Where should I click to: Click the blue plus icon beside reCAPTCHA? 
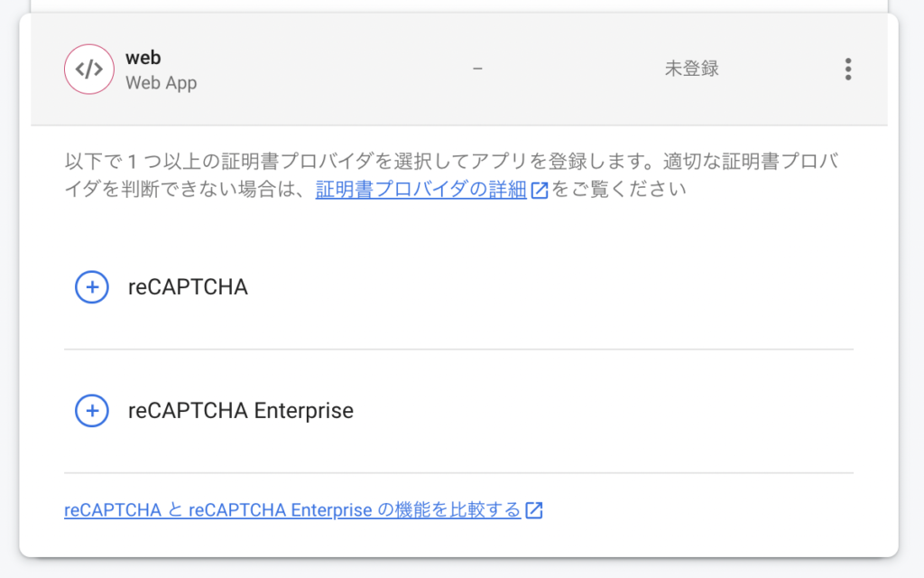pyautogui.click(x=91, y=287)
